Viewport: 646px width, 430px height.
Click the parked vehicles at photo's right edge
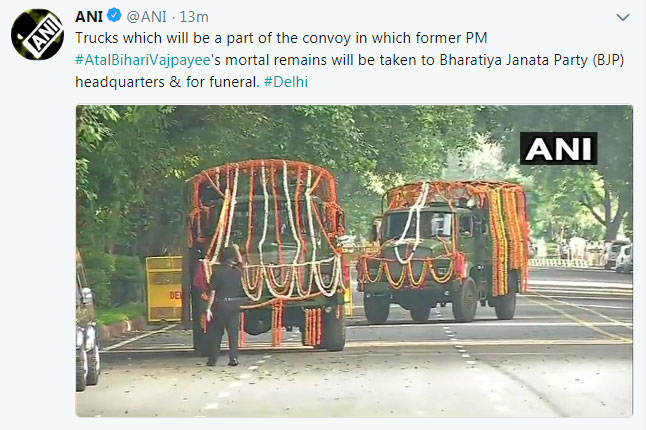click(x=616, y=256)
